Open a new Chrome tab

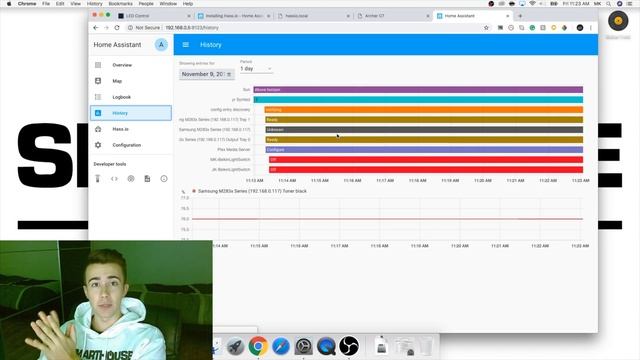coord(520,16)
